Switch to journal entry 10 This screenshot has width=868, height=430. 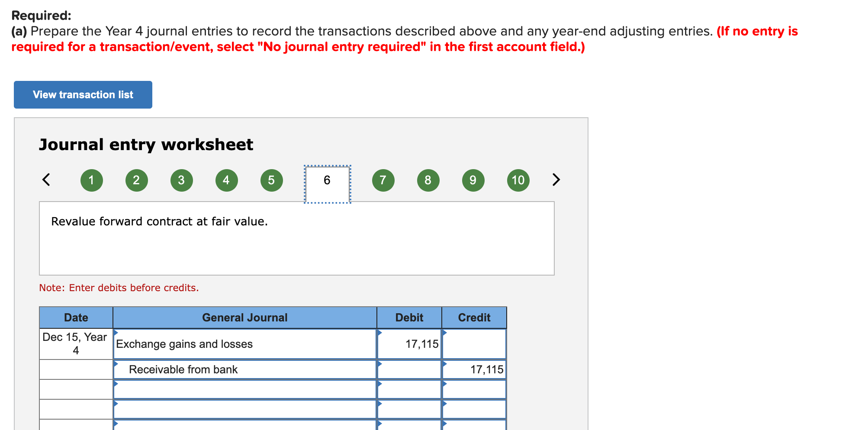(518, 180)
